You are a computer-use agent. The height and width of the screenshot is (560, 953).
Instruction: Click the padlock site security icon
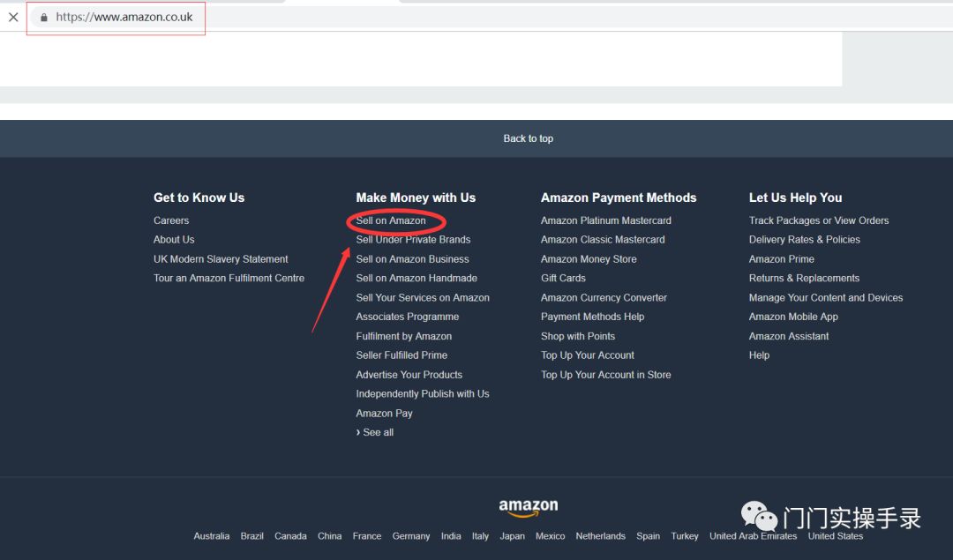(x=44, y=18)
